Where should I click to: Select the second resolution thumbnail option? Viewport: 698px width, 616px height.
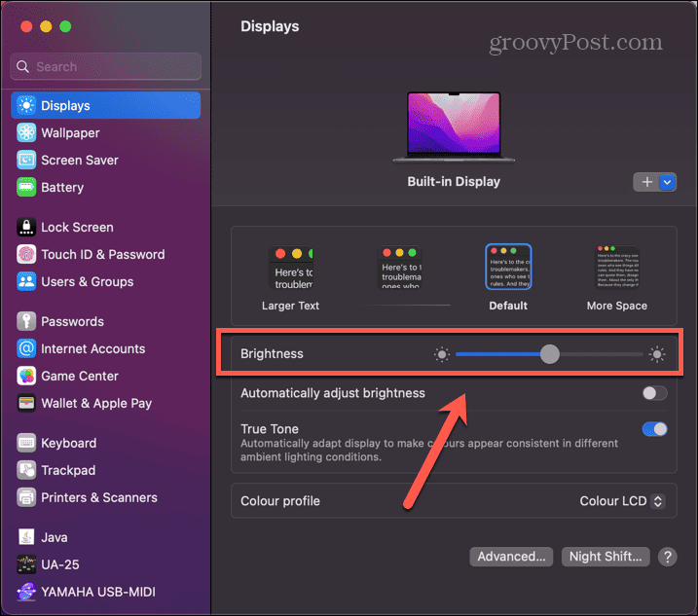[x=400, y=268]
